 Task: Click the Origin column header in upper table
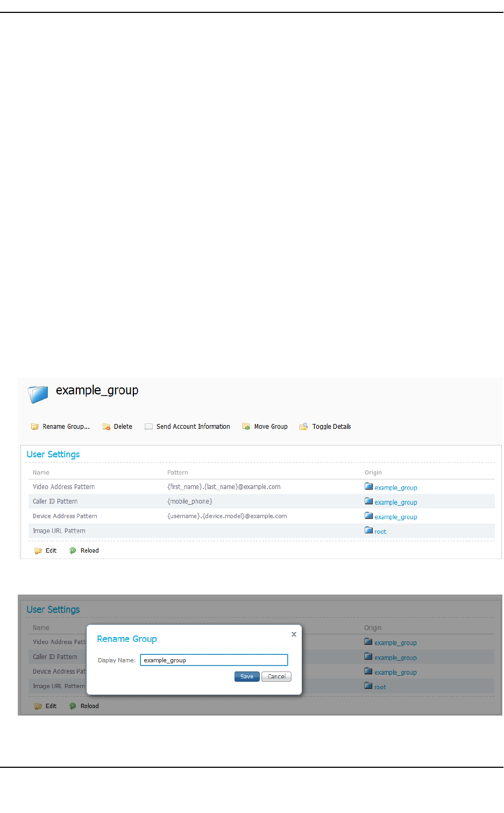point(373,472)
